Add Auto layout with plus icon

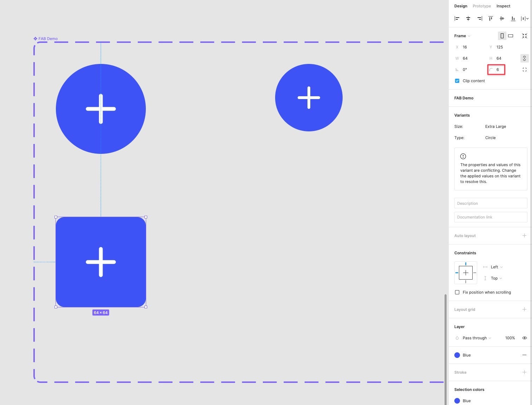coord(524,236)
